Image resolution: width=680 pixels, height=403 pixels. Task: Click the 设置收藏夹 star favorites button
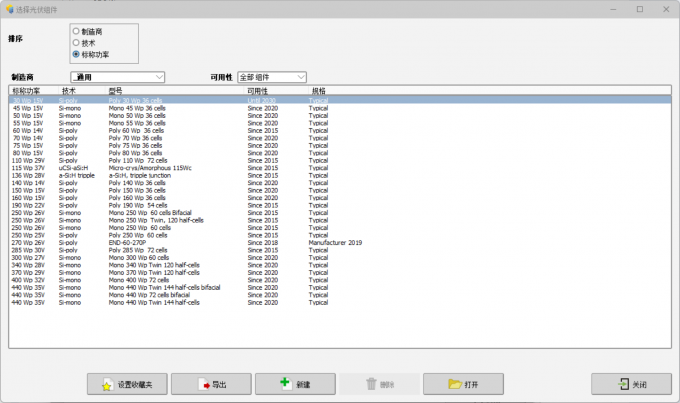[127, 384]
